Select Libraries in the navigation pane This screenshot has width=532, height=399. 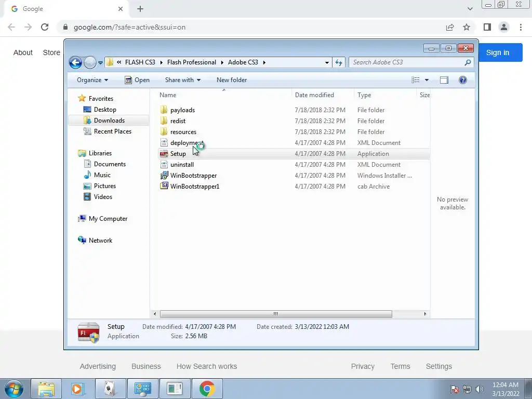tap(100, 153)
